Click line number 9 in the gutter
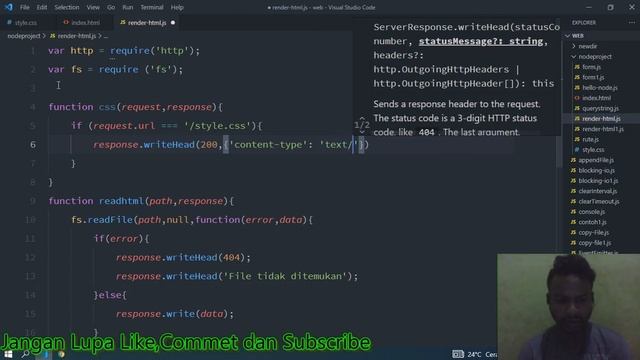This screenshot has width=640, height=360. tap(33, 201)
